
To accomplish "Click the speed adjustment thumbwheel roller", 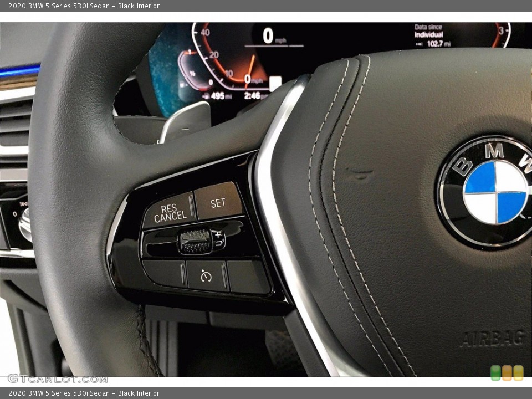I will (x=195, y=241).
